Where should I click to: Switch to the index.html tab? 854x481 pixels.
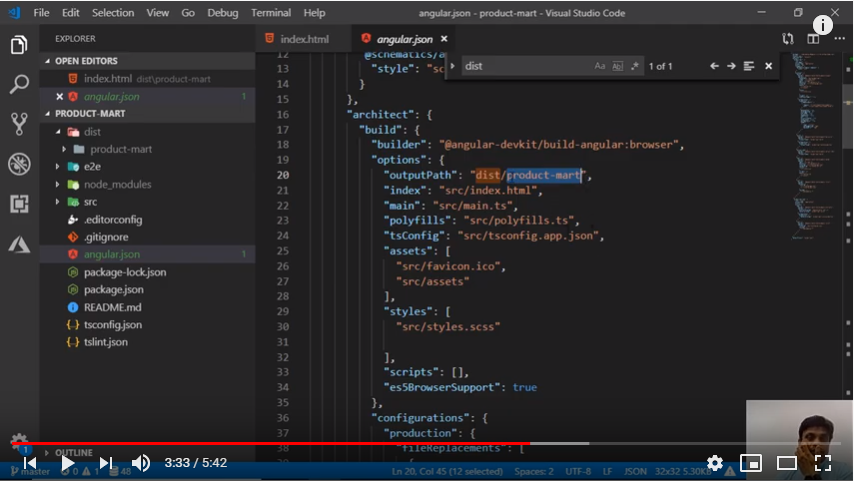[303, 39]
